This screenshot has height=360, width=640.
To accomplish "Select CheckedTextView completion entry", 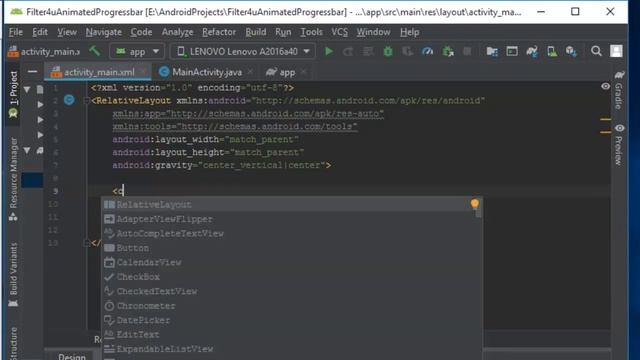I will click(292, 291).
